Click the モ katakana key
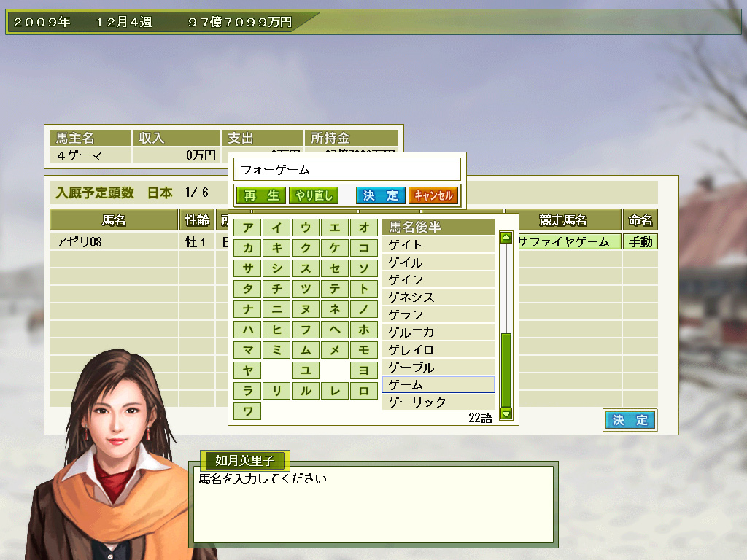 pos(364,351)
